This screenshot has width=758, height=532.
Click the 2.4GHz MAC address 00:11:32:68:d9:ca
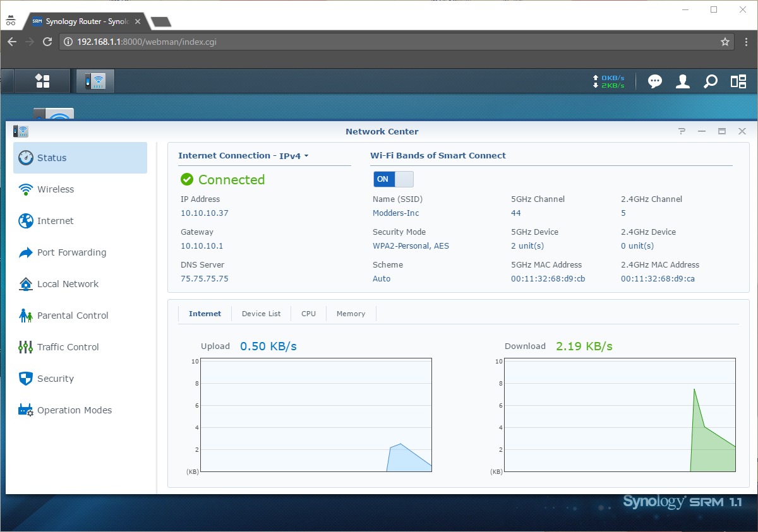coord(658,279)
